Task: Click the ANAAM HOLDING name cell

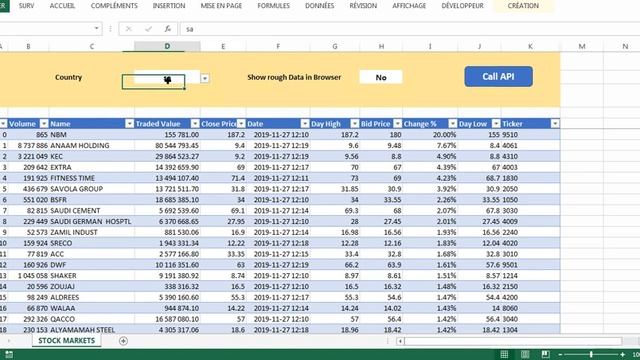Action: pos(91,145)
